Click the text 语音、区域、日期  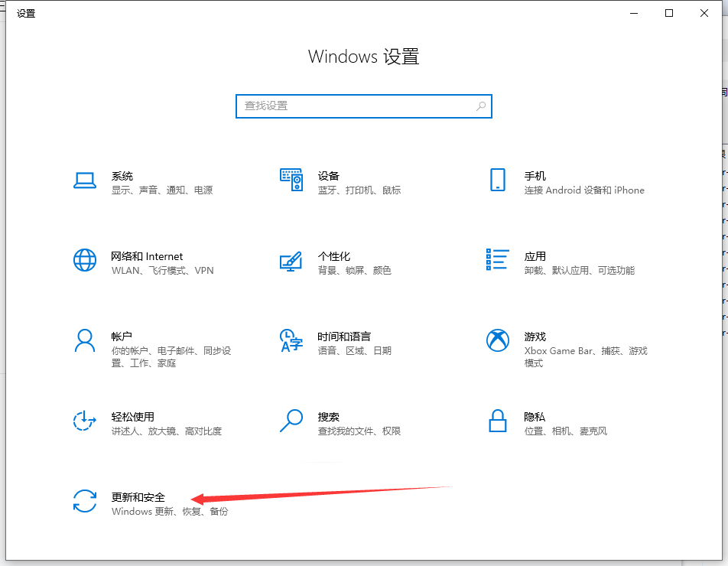pos(354,351)
